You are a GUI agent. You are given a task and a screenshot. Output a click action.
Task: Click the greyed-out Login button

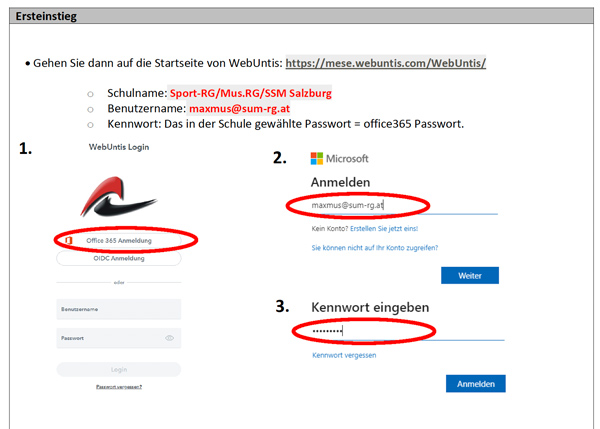(119, 370)
